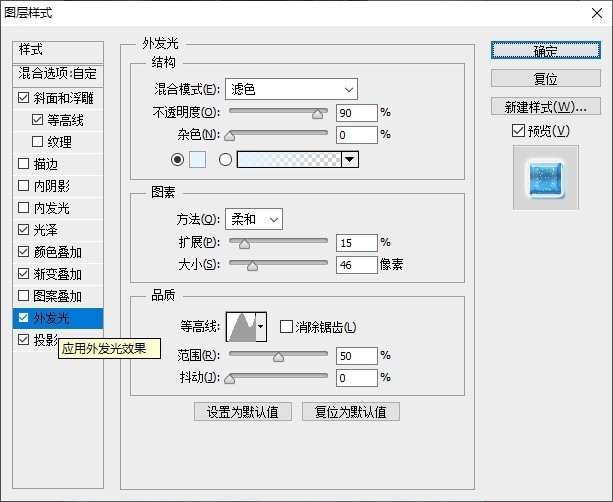Select the gradient radio button
Image resolution: width=613 pixels, height=502 pixels.
[225, 159]
